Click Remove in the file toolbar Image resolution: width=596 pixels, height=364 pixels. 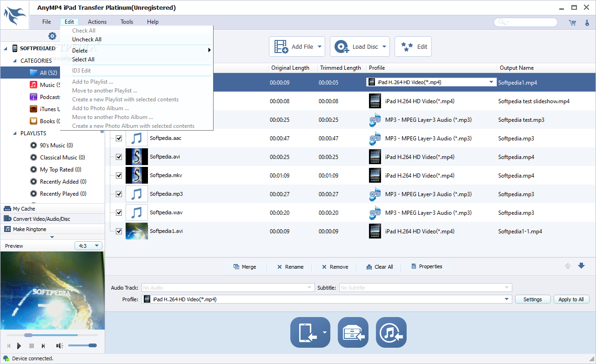coord(335,267)
